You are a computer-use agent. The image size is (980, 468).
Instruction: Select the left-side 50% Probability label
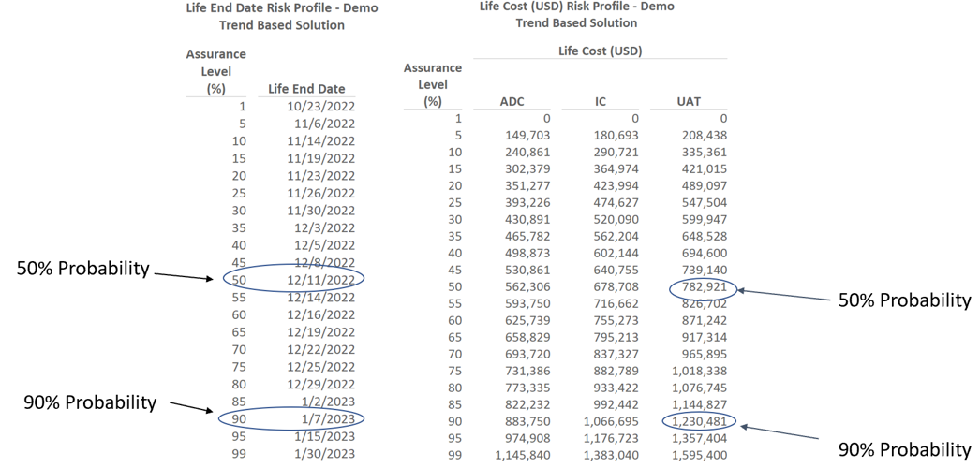(82, 269)
